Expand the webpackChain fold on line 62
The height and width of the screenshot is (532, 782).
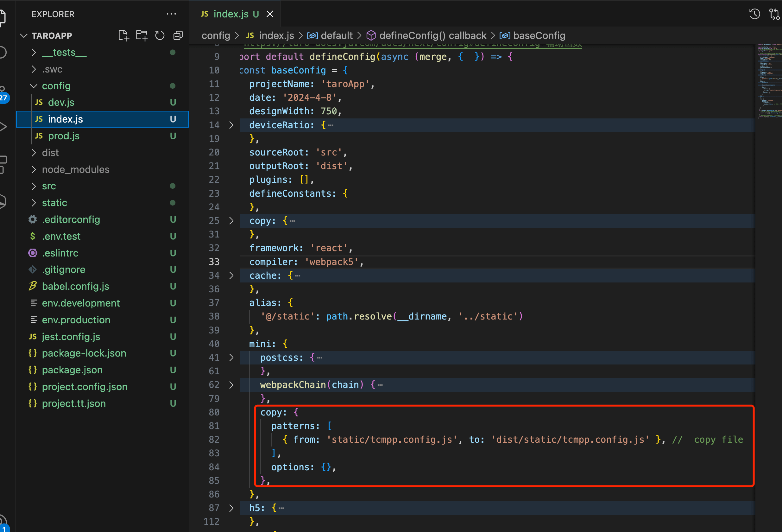(231, 385)
